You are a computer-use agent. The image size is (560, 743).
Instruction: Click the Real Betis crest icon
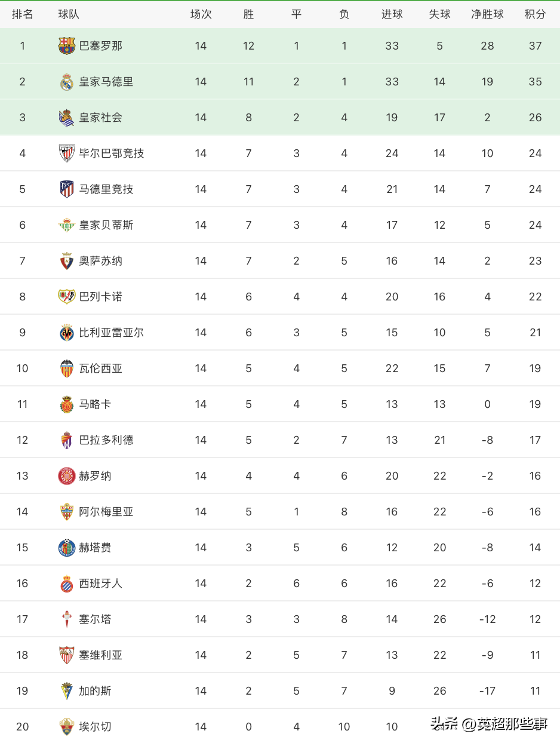click(x=67, y=225)
